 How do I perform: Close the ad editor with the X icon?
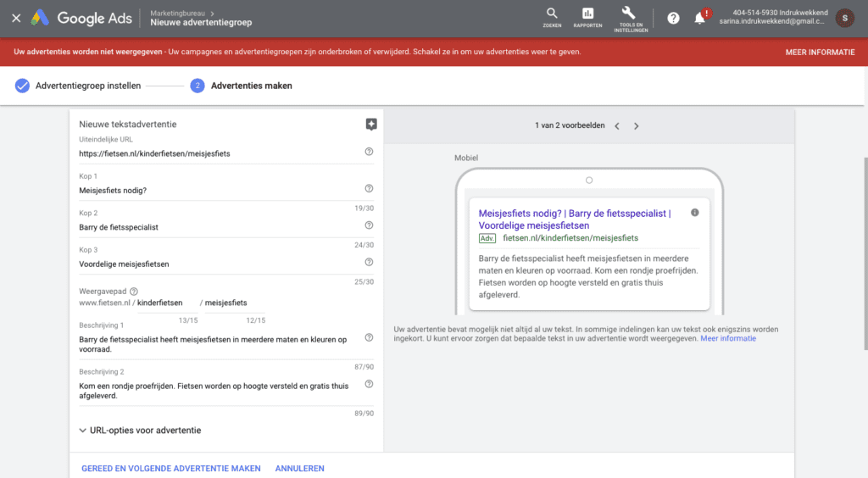click(16, 18)
